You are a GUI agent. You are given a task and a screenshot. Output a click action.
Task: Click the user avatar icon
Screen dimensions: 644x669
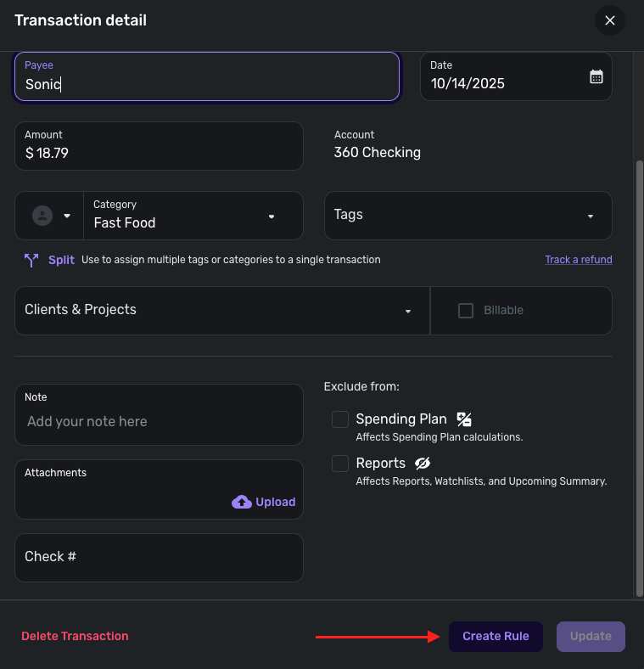coord(42,216)
